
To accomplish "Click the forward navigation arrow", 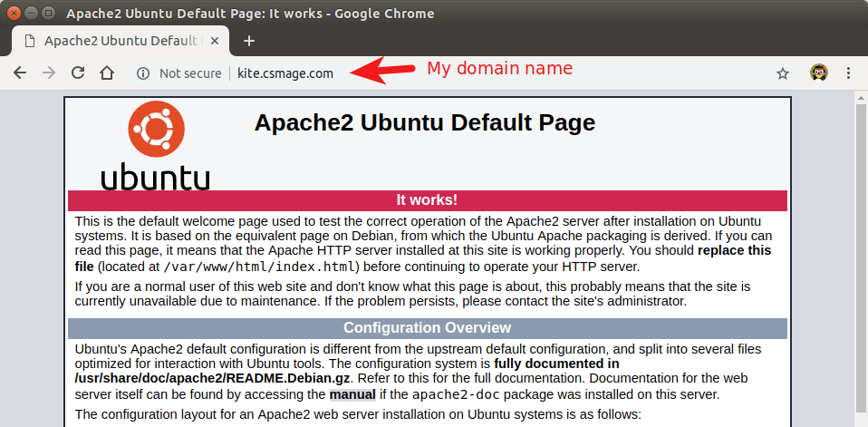I will tap(49, 73).
